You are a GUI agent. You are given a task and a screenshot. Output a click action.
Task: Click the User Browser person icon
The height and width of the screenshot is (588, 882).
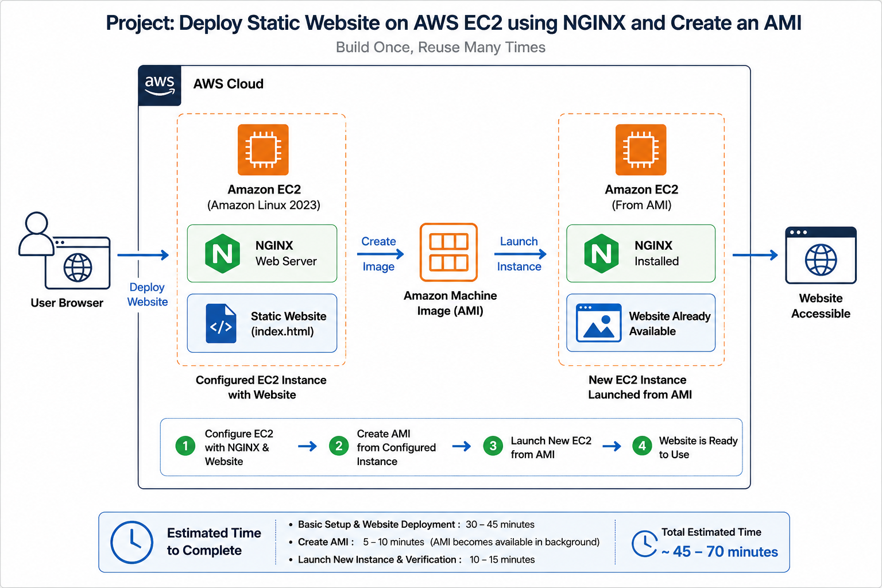(36, 234)
